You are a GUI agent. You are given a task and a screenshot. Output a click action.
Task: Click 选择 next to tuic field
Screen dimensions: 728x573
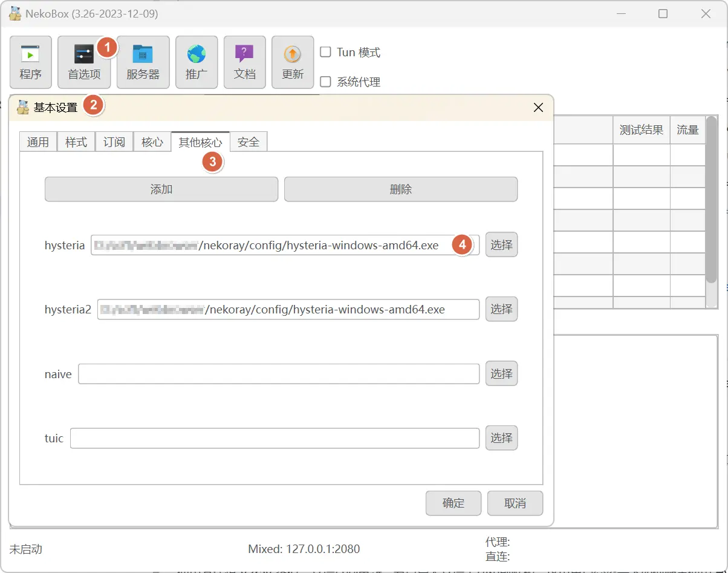click(x=501, y=438)
